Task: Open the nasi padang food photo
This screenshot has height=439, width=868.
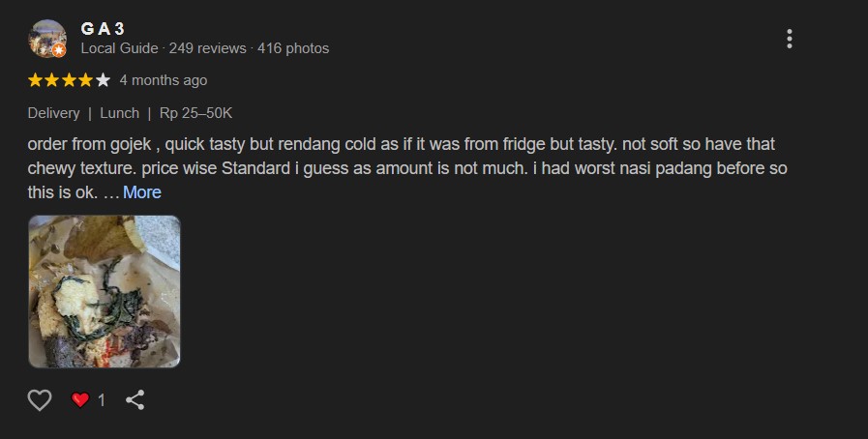Action: tap(105, 291)
